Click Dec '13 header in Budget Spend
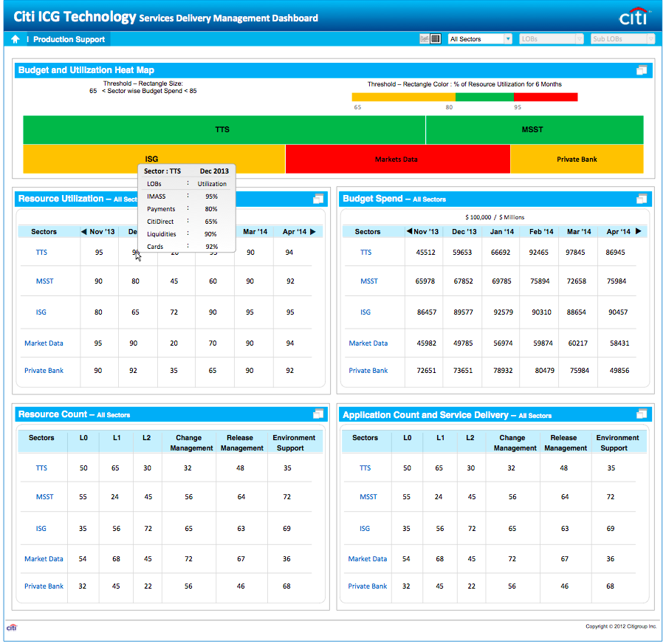Image resolution: width=666 pixels, height=644 pixels. 464,231
